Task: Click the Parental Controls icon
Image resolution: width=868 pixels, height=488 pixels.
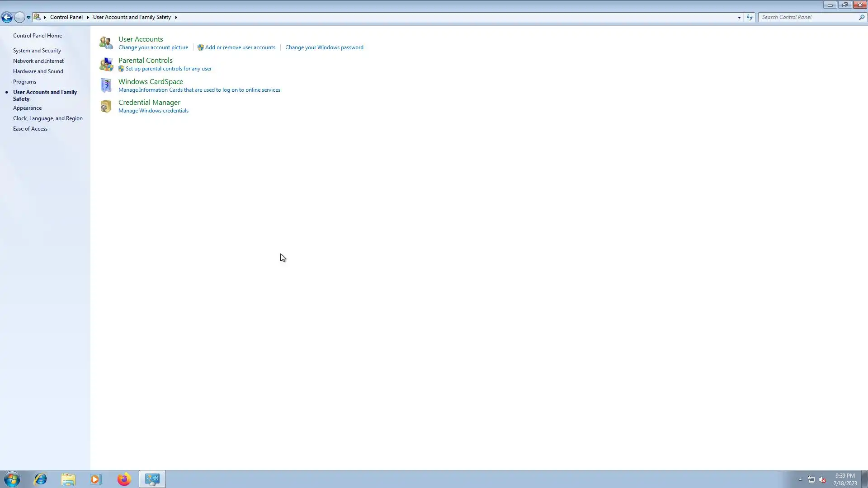Action: (106, 64)
